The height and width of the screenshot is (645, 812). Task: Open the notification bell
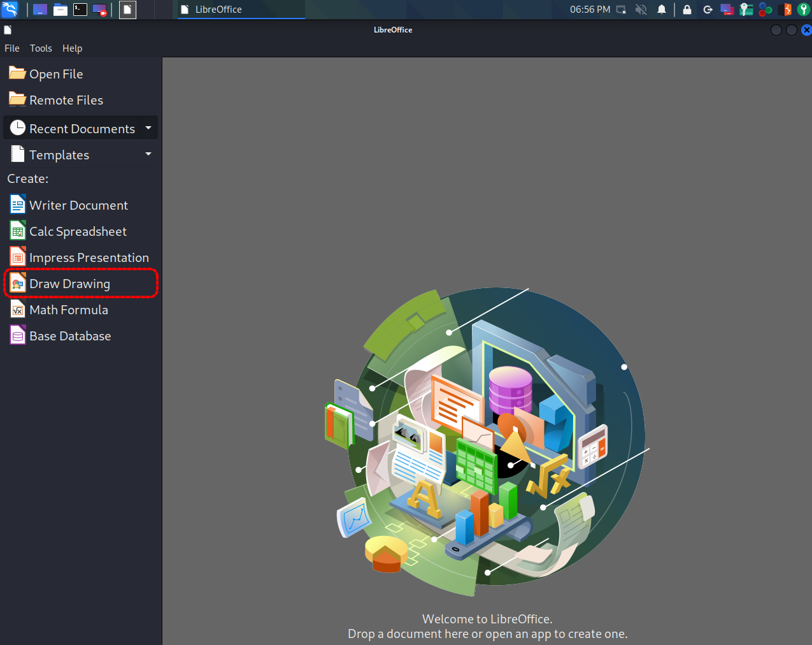click(x=662, y=10)
